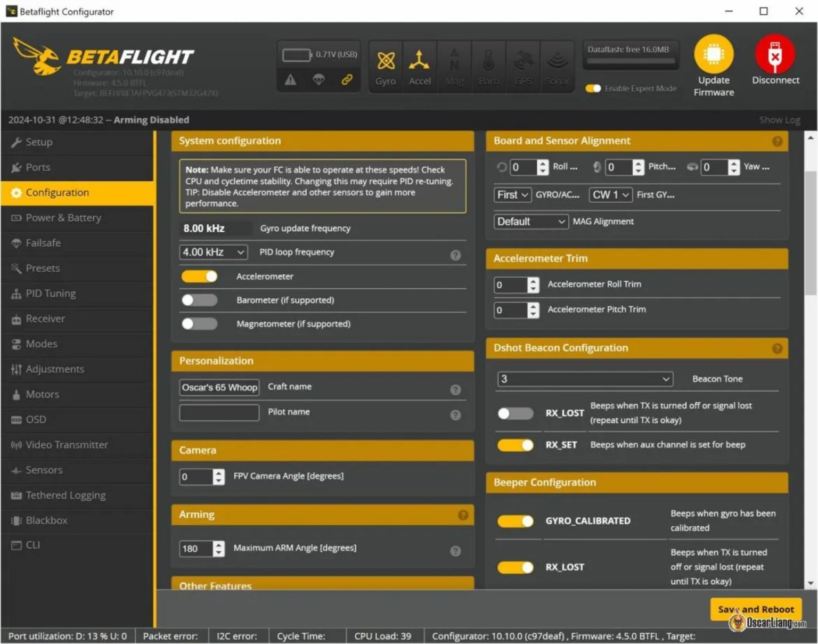Click the Update Firmware label

[714, 86]
